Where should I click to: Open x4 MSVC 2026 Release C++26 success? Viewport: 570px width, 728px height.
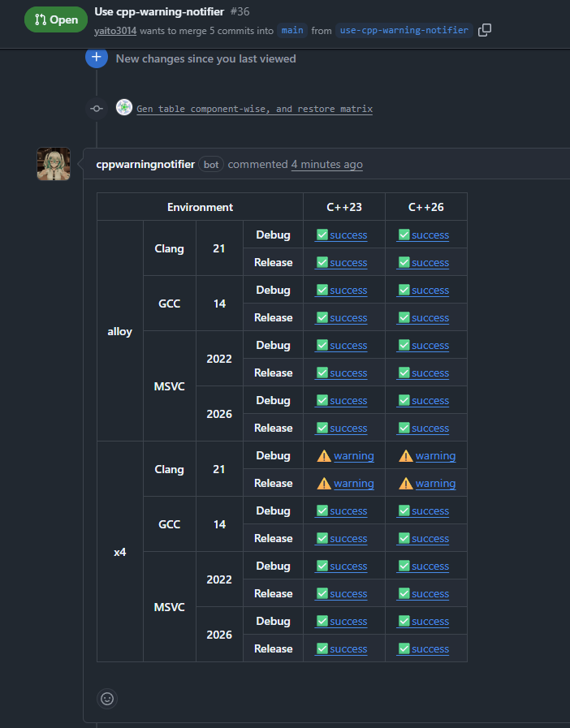pyautogui.click(x=423, y=648)
